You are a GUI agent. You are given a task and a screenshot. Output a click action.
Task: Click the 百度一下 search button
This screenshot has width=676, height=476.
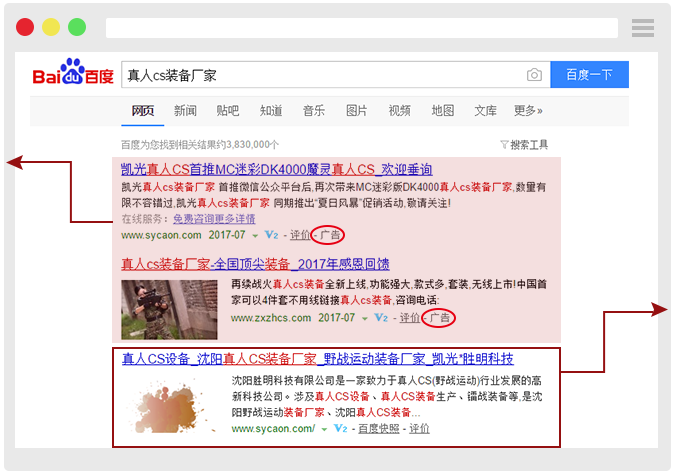pyautogui.click(x=589, y=75)
